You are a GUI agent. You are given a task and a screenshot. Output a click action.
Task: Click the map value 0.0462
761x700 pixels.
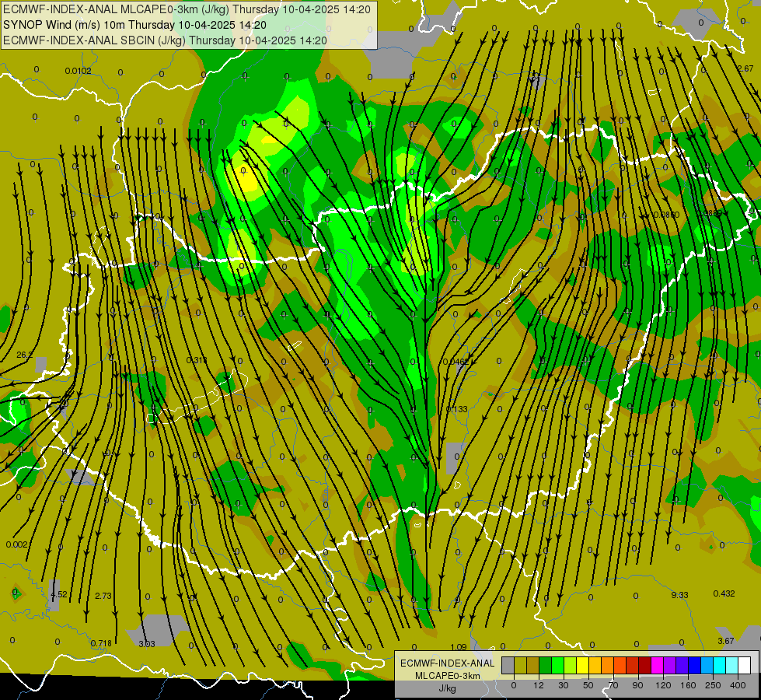(x=456, y=362)
